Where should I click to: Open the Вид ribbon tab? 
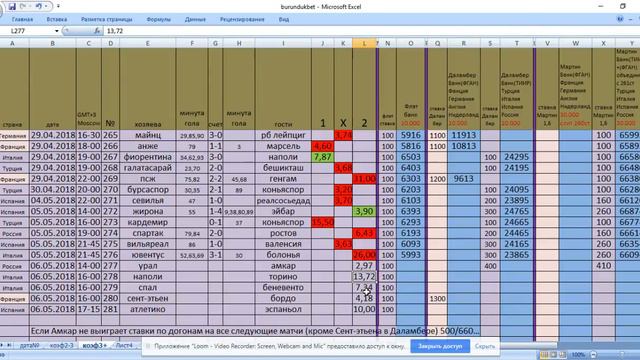tap(284, 19)
